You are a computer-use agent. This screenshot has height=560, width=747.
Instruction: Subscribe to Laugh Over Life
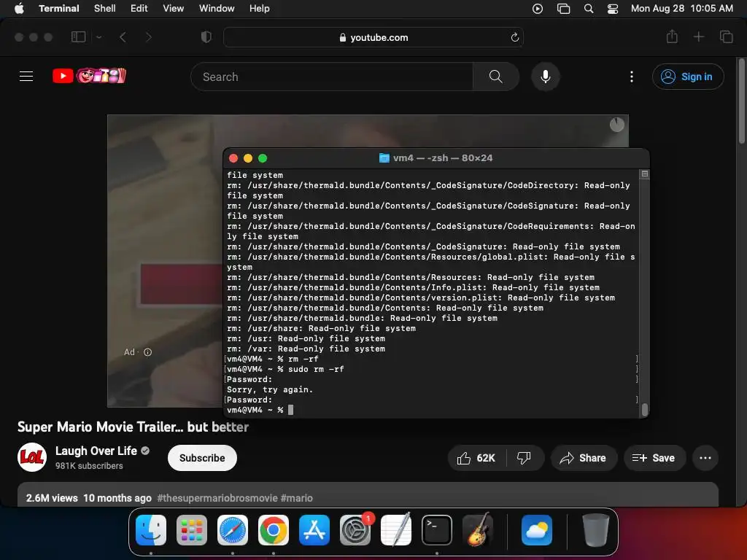click(x=202, y=458)
